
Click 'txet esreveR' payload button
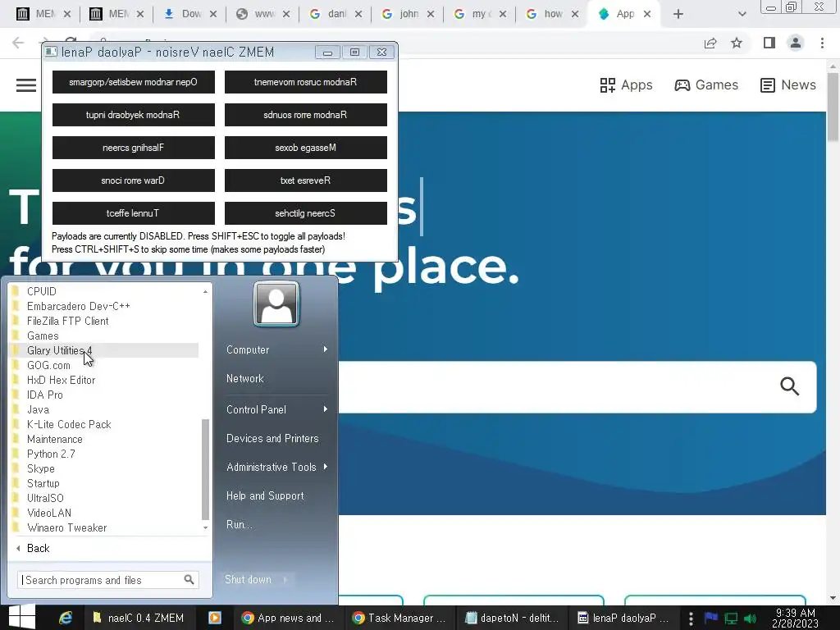click(x=305, y=180)
